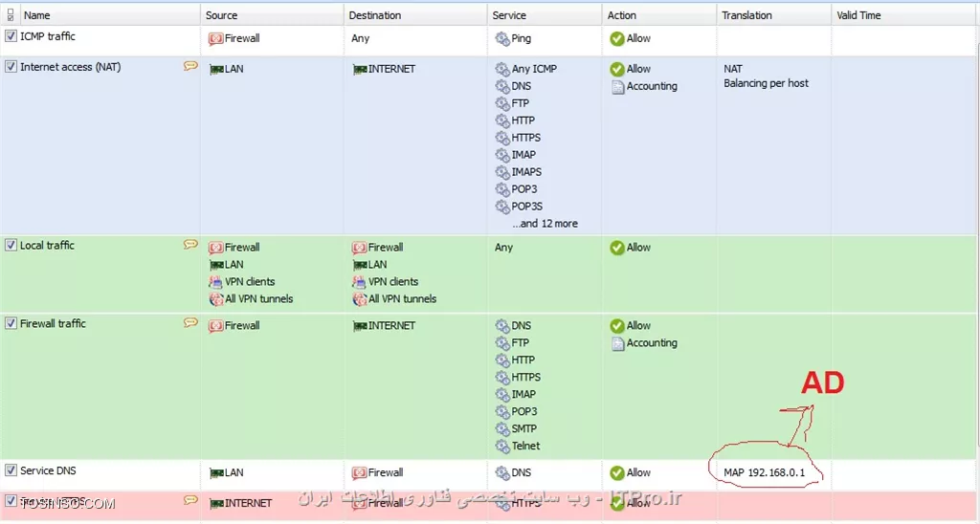This screenshot has height=524, width=980.
Task: Click the POP3S service gear icon
Action: coord(502,207)
